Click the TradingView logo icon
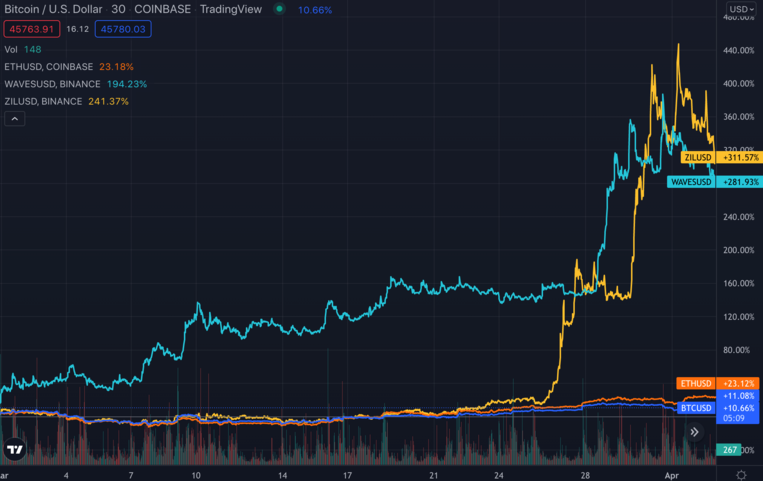 point(15,449)
